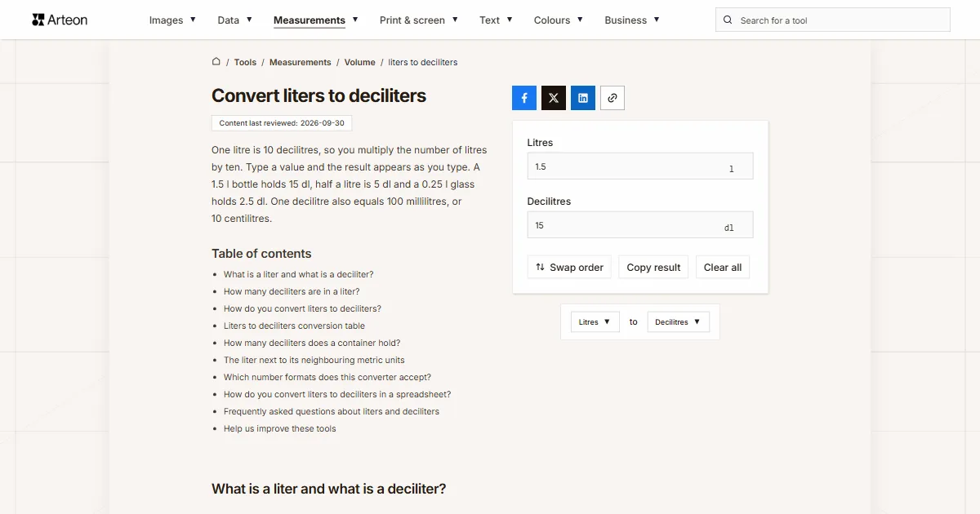Click the Copy result button
The width and height of the screenshot is (980, 514).
pyautogui.click(x=653, y=268)
